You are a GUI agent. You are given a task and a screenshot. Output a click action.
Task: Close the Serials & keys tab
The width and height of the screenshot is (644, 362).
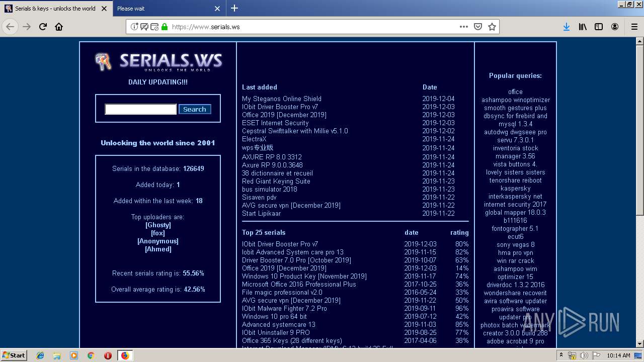point(104,9)
